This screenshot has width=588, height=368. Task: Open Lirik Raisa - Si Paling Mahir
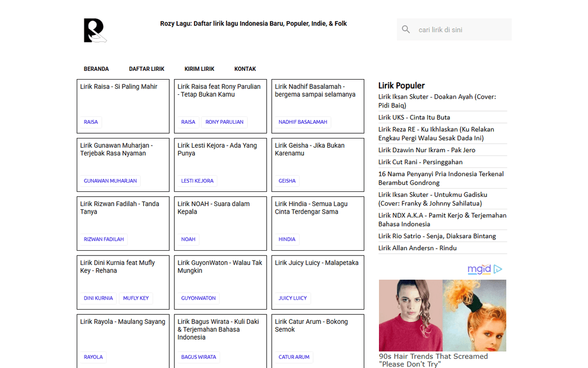[119, 87]
